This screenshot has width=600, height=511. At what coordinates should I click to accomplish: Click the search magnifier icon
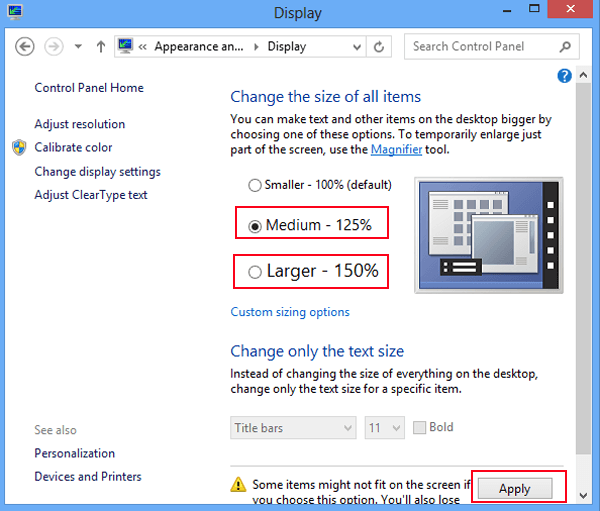coord(565,47)
